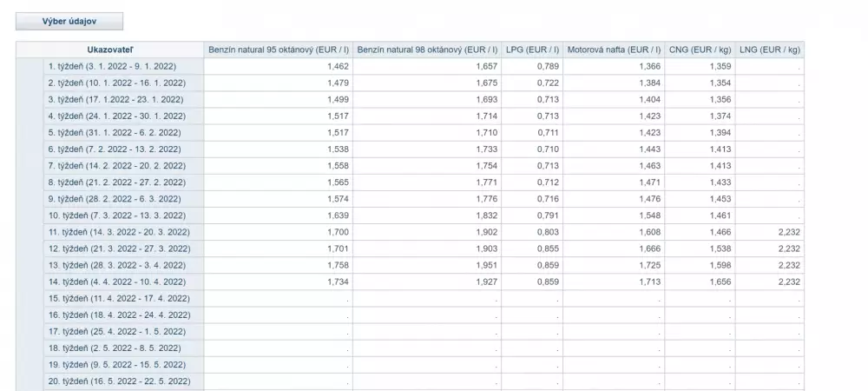Screen dimensions: 868x391
Task: Click the LNG (EUR / kg) column header
Action: pos(770,50)
